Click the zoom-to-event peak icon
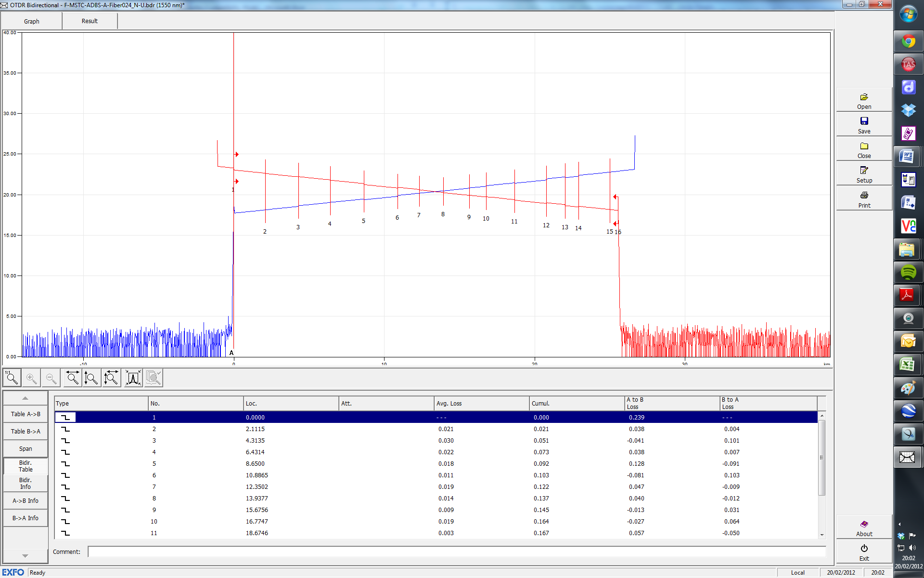The height and width of the screenshot is (578, 924). tap(133, 378)
